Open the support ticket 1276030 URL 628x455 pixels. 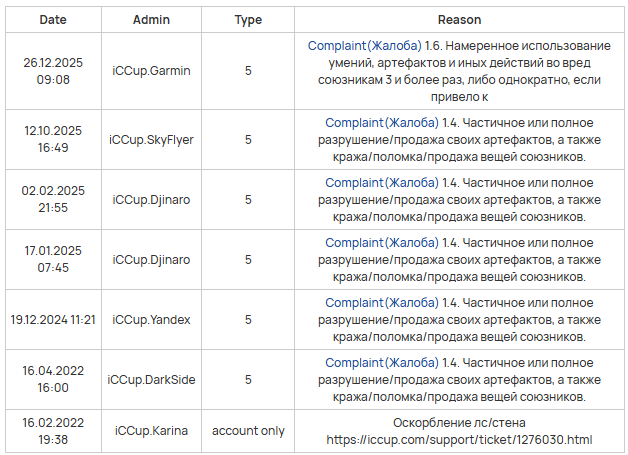click(x=459, y=439)
